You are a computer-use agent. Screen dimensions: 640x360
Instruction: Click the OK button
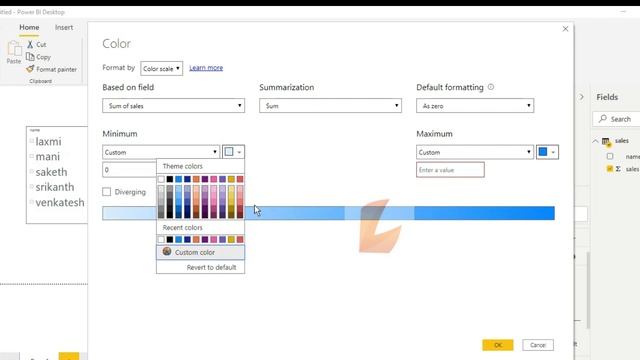tap(498, 345)
